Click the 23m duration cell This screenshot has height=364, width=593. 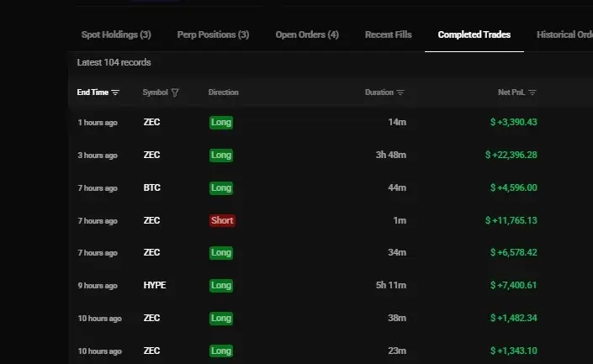(397, 351)
